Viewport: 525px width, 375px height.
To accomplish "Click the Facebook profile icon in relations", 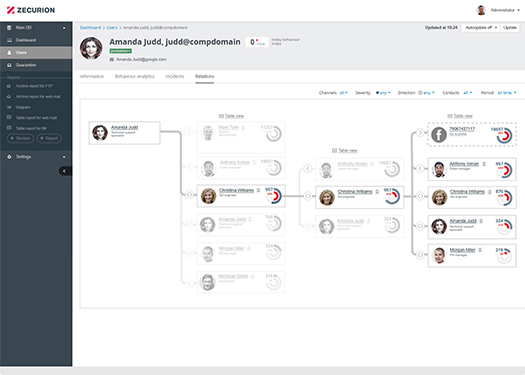I will pos(439,135).
